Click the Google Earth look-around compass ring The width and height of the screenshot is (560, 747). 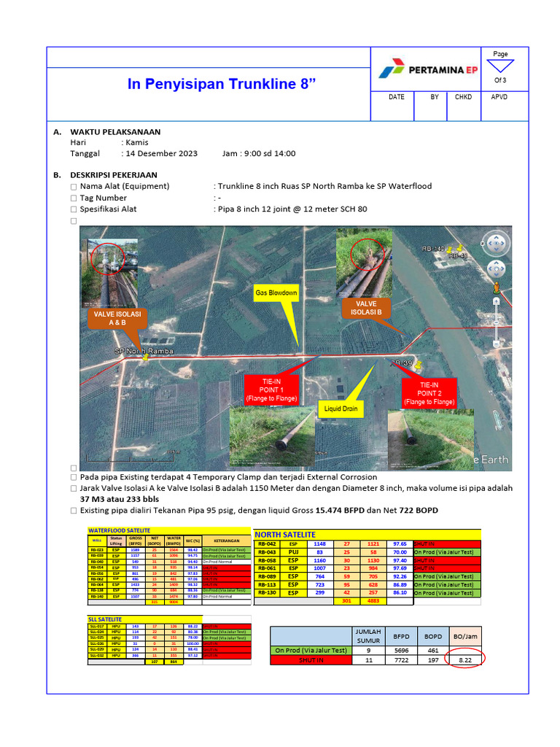[x=496, y=243]
